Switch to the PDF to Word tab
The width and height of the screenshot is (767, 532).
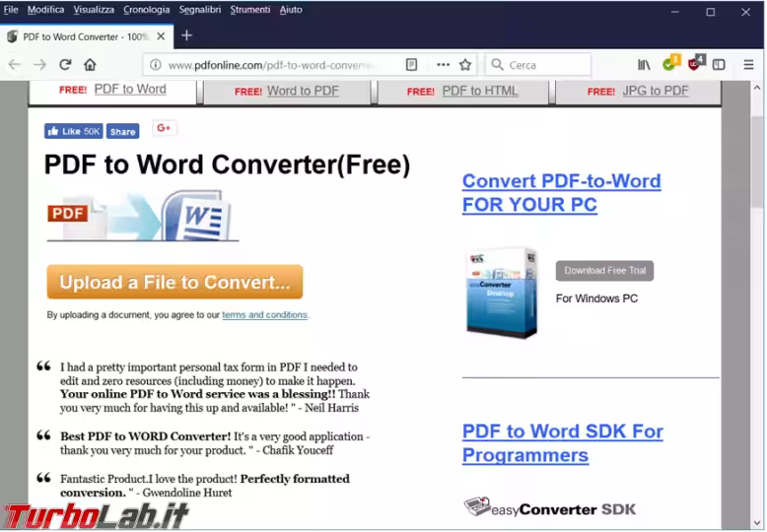pos(112,92)
